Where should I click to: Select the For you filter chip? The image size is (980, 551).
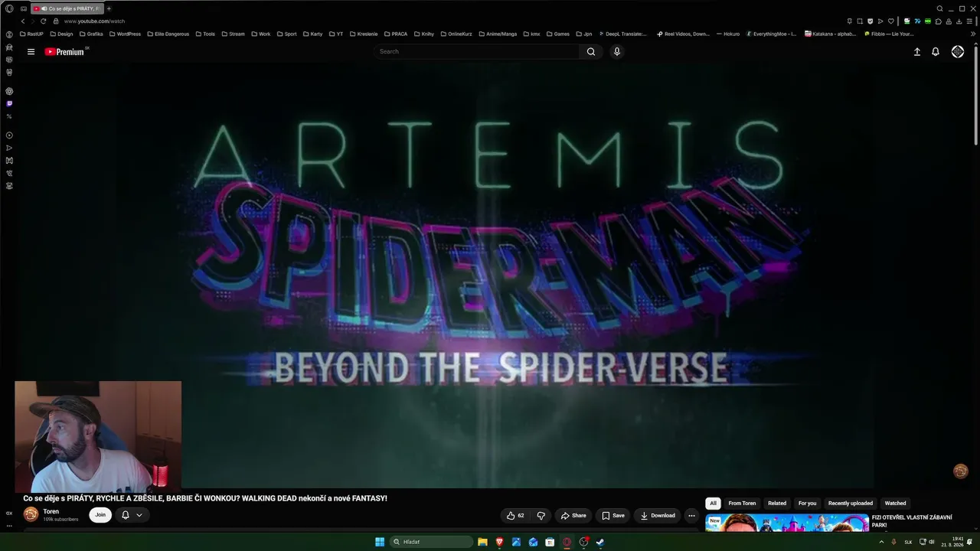click(807, 504)
